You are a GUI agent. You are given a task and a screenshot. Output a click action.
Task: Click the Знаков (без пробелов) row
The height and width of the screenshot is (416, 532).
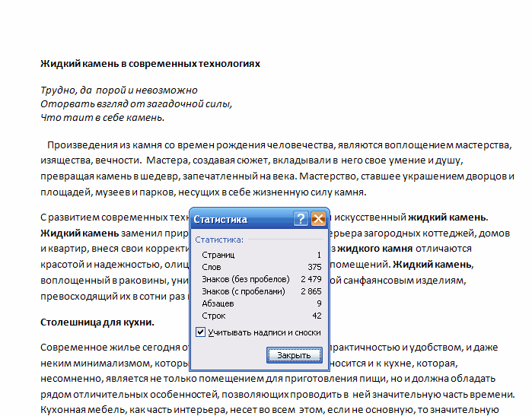[x=261, y=279]
